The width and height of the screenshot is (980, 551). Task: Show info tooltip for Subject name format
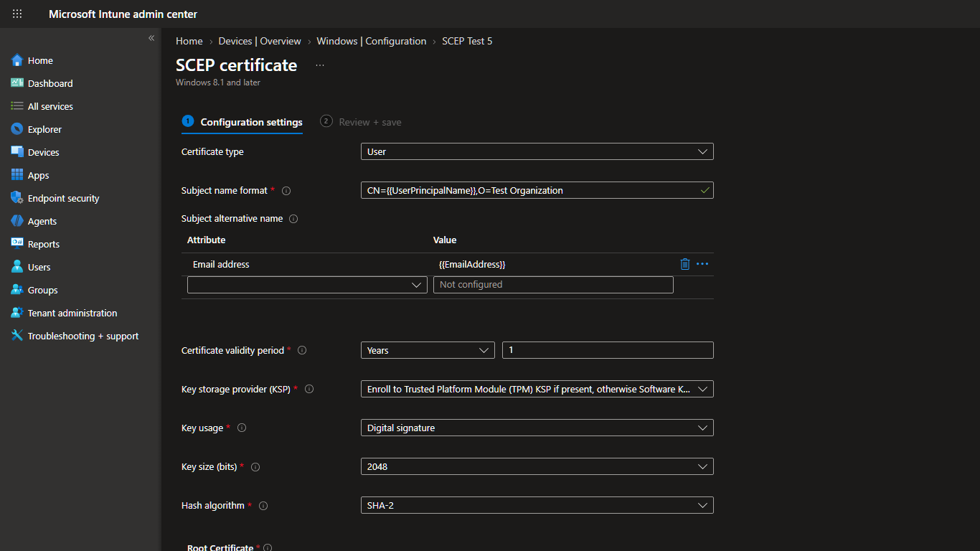(286, 191)
